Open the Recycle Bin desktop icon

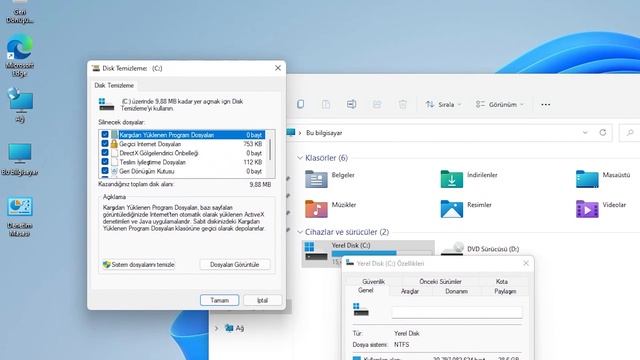(x=20, y=12)
